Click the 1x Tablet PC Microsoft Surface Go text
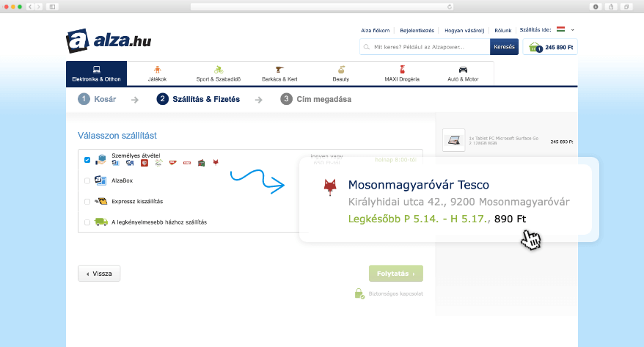Viewport: 644px width, 347px height. point(503,140)
